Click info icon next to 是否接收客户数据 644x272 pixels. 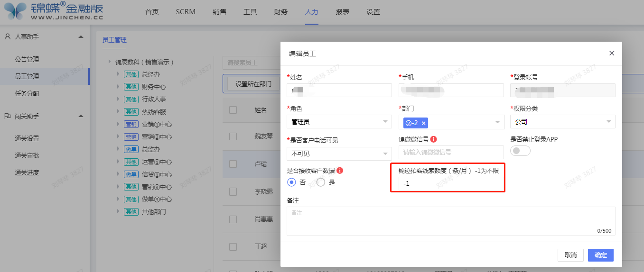(x=340, y=171)
